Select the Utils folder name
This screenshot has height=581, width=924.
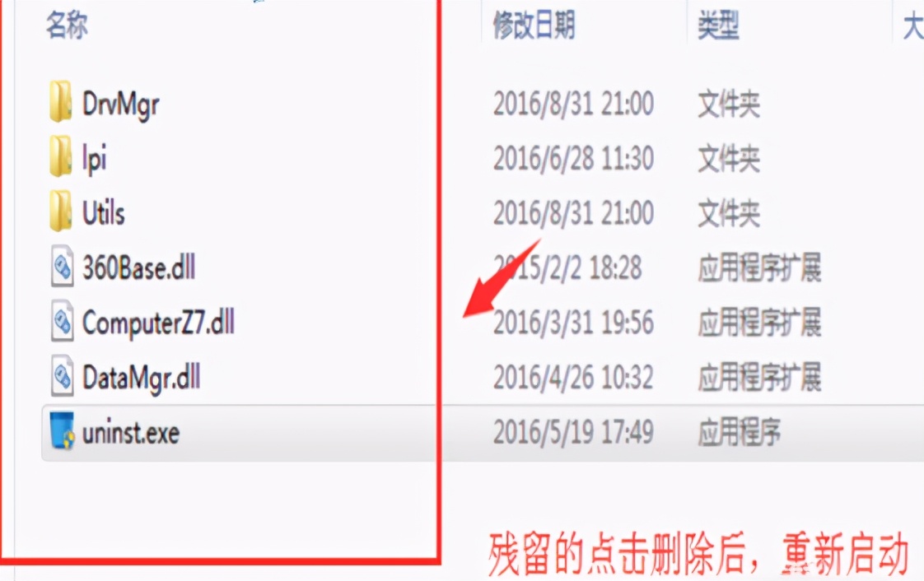(104, 212)
